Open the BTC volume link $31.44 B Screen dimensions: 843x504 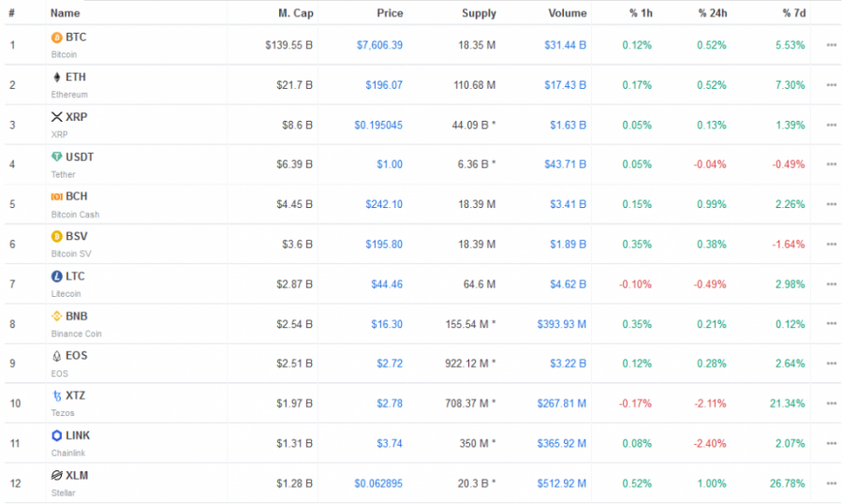565,45
